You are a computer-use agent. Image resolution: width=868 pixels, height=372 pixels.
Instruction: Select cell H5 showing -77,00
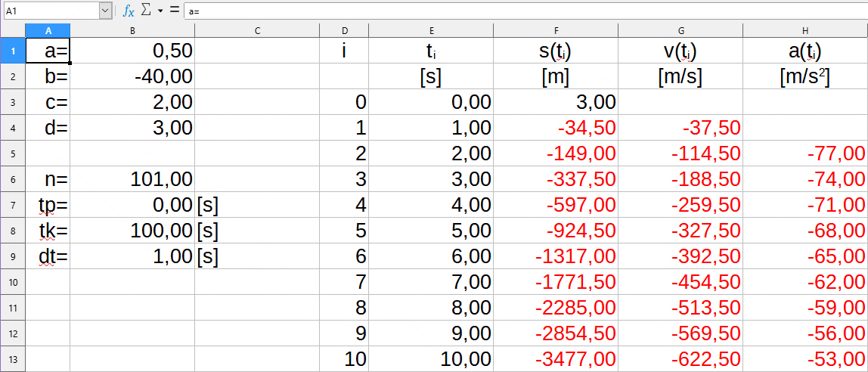point(805,153)
